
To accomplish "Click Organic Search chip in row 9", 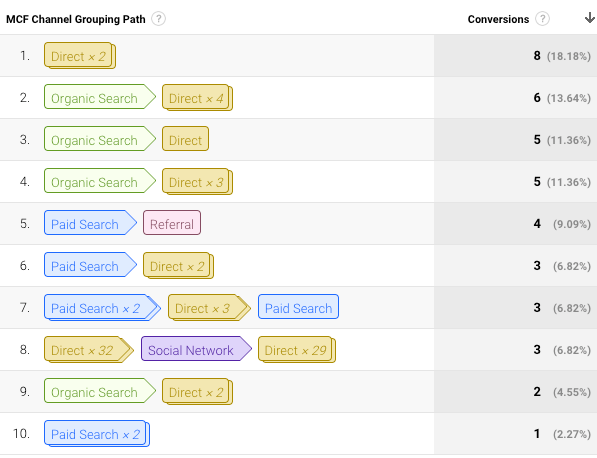I will (100, 392).
